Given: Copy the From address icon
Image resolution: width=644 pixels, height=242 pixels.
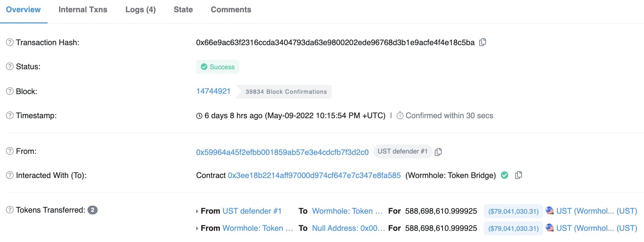Looking at the screenshot, I should coord(438,152).
